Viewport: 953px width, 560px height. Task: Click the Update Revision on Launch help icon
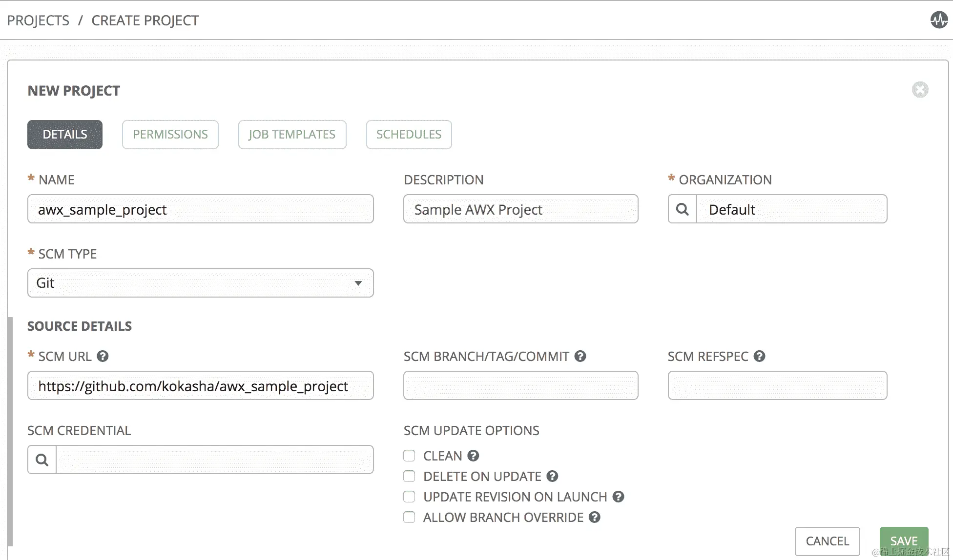(618, 497)
